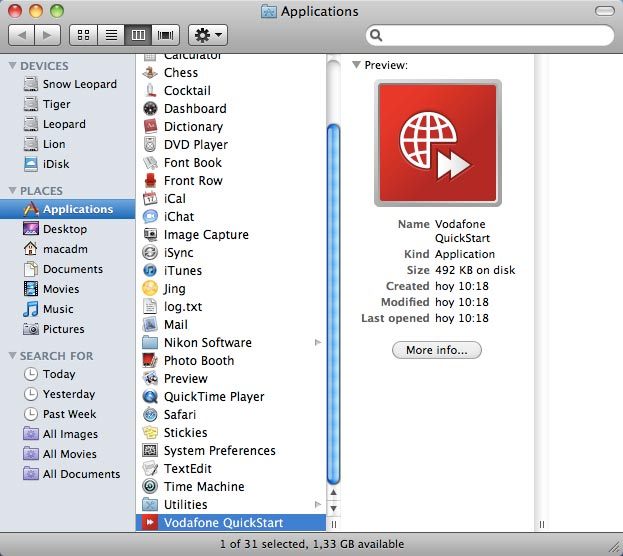Click the blue vertical scrollbar thumb
623x556 pixels.
333,304
